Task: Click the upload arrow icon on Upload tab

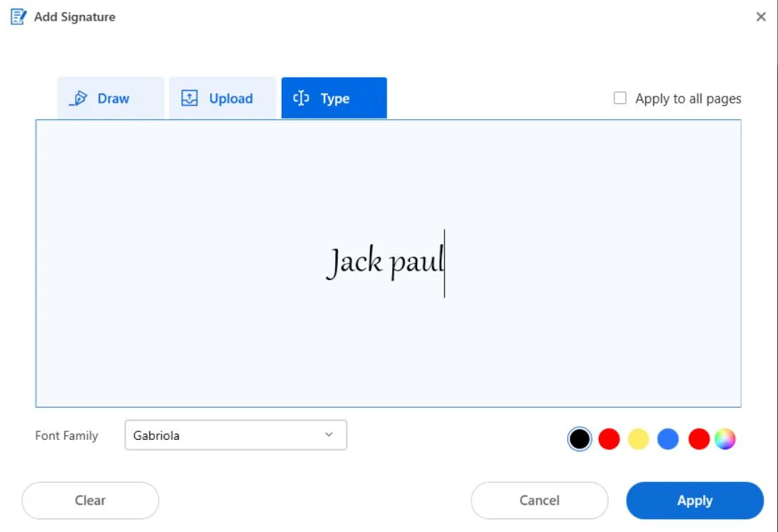Action: pyautogui.click(x=189, y=98)
